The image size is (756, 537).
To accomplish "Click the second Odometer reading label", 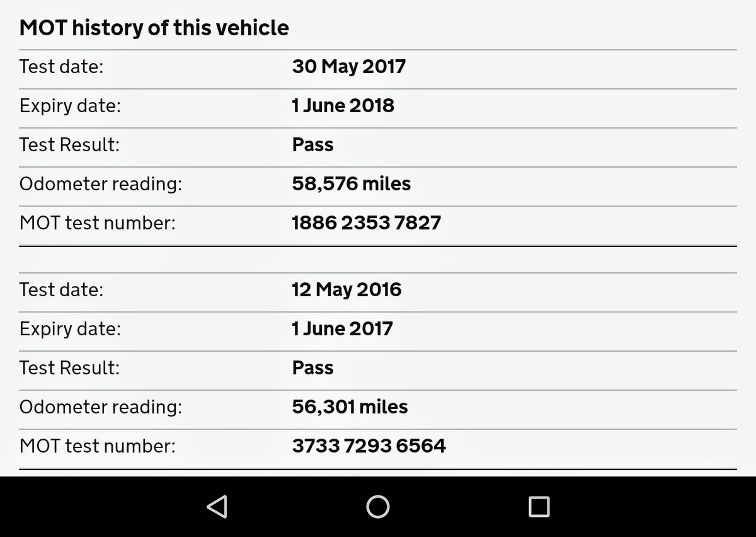I will (101, 407).
